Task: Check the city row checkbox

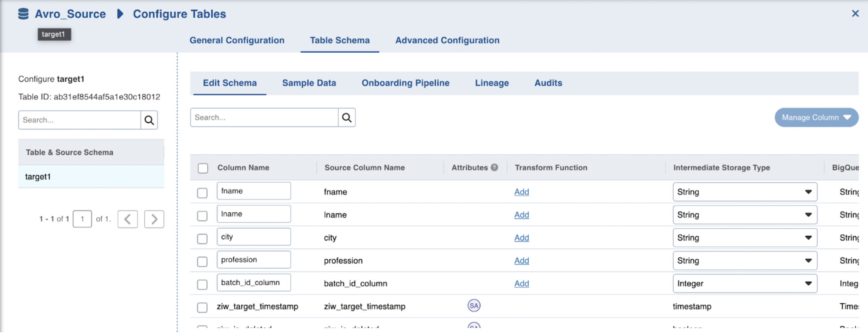Action: [202, 239]
